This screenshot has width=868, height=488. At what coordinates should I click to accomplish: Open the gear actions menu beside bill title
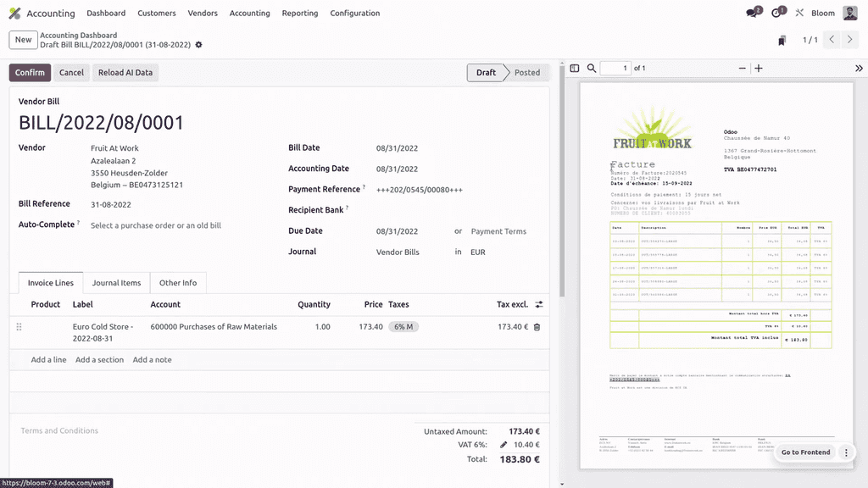[x=199, y=45]
